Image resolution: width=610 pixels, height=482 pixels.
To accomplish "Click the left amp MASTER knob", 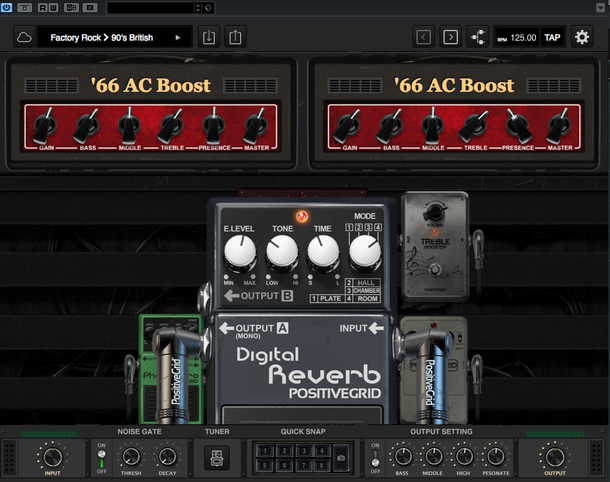I will pos(256,126).
